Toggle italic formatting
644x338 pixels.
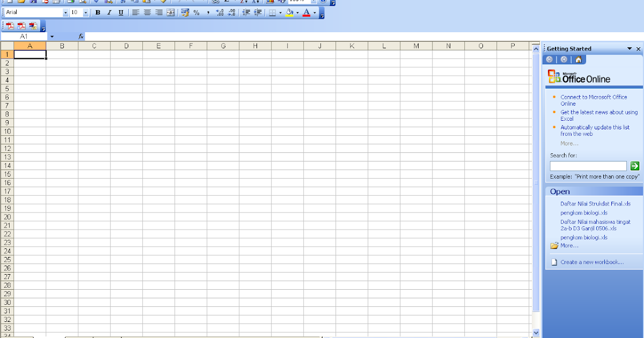click(x=109, y=12)
